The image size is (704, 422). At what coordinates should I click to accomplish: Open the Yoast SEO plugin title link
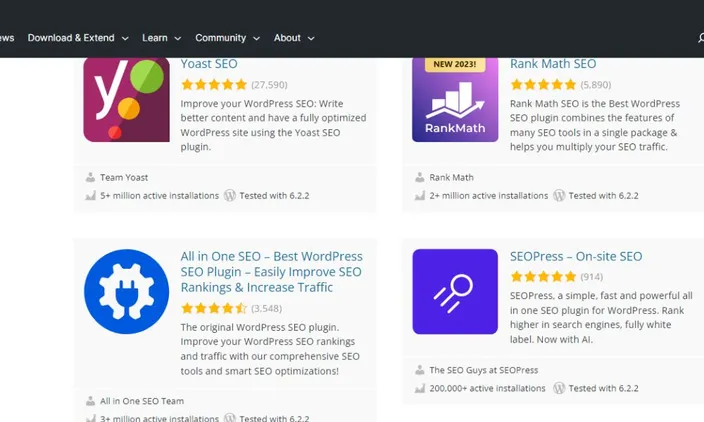click(209, 64)
